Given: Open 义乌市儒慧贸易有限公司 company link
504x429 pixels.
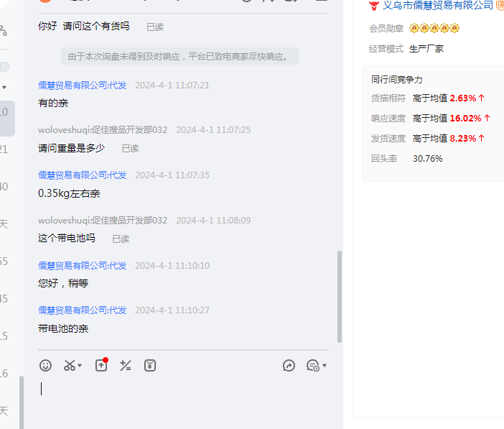Looking at the screenshot, I should click(x=437, y=5).
